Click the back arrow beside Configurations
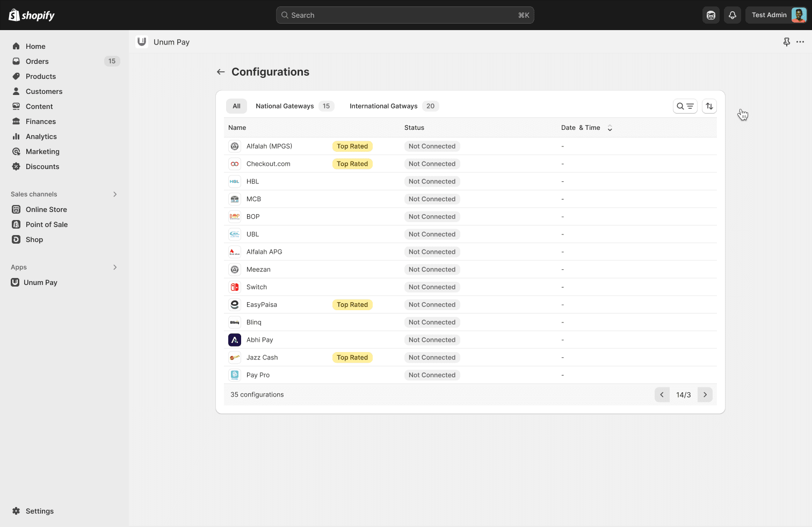812x527 pixels. point(221,72)
